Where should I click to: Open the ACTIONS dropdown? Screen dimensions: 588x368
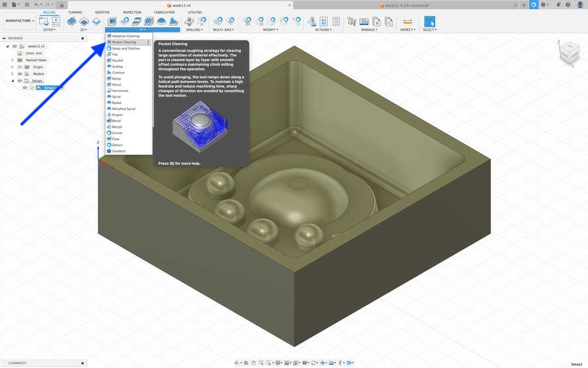point(323,29)
